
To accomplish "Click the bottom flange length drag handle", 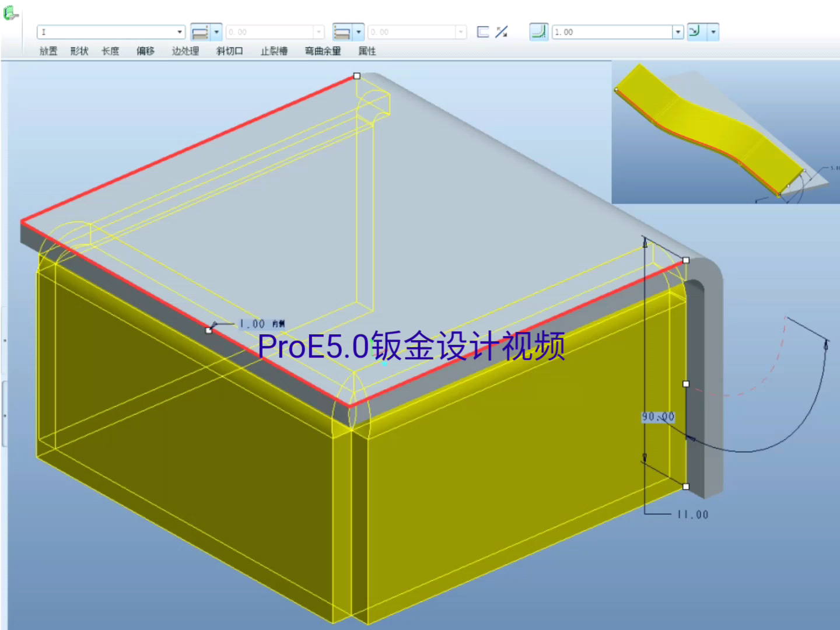I will pyautogui.click(x=686, y=487).
